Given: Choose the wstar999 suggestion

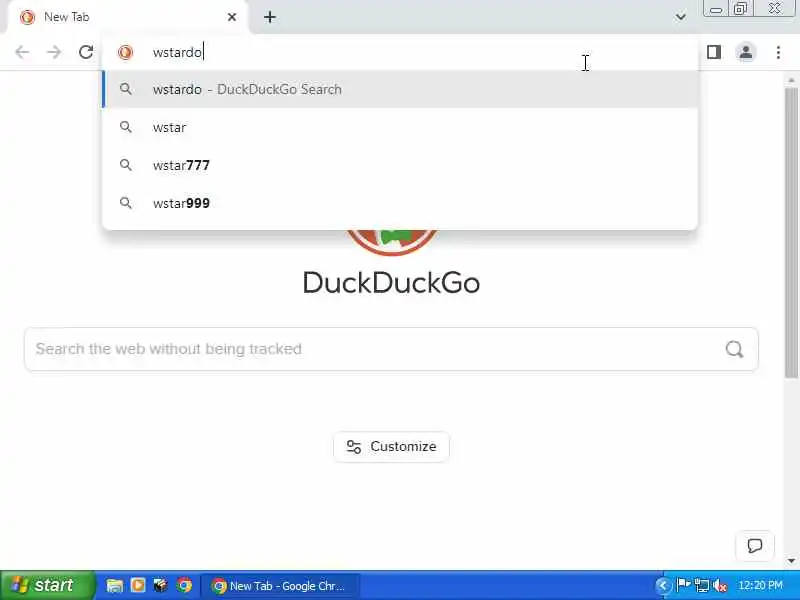Looking at the screenshot, I should 400,203.
